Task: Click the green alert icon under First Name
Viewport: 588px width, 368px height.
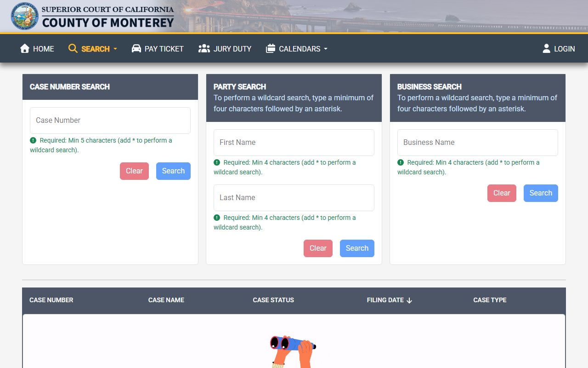Action: coord(217,162)
